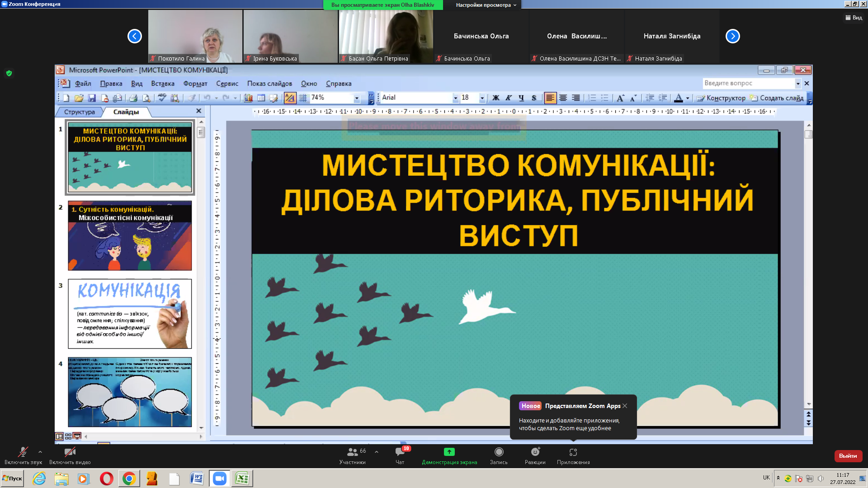Turn on camera with Включить видео

coord(70,455)
